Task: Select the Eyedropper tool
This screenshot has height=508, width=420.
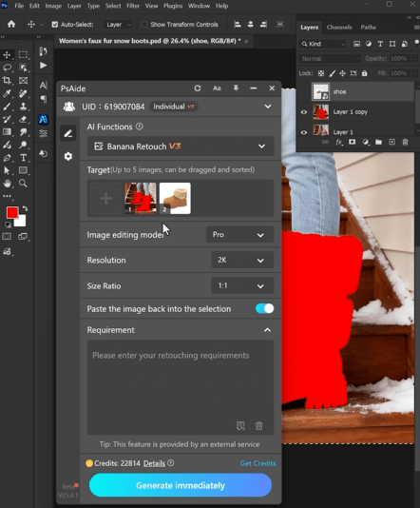Action: tap(7, 93)
